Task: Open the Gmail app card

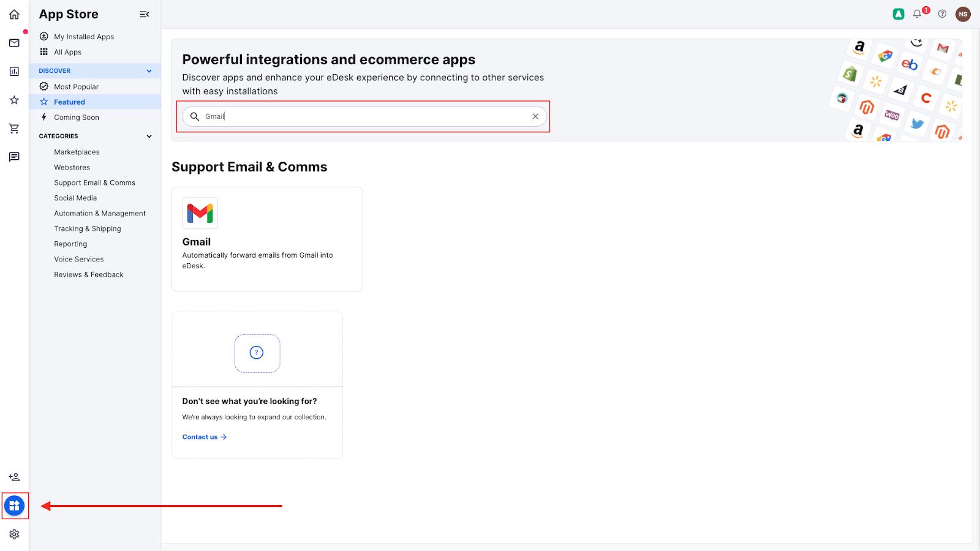Action: tap(267, 239)
